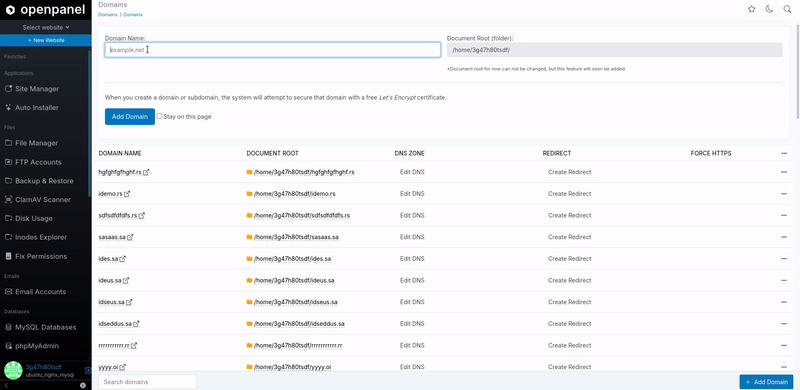Open idemo.rs external link icon
Viewport: 800px width, 390px height.
(127, 194)
